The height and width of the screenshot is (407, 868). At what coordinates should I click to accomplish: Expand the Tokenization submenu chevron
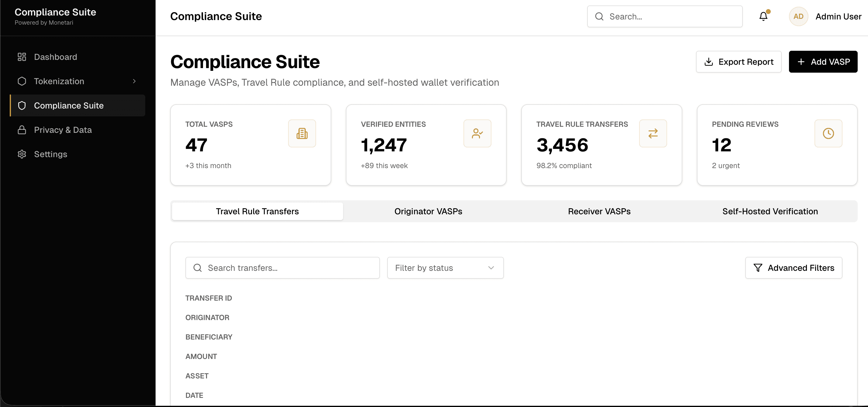pyautogui.click(x=134, y=81)
